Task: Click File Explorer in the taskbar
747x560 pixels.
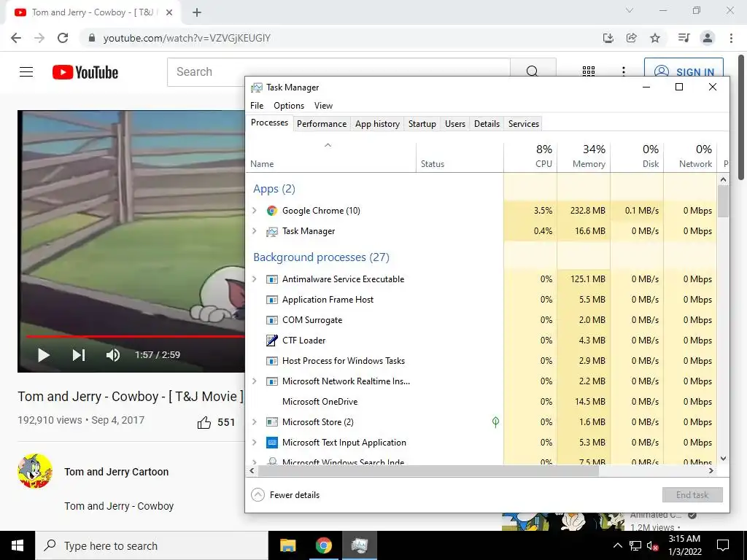Action: click(287, 545)
